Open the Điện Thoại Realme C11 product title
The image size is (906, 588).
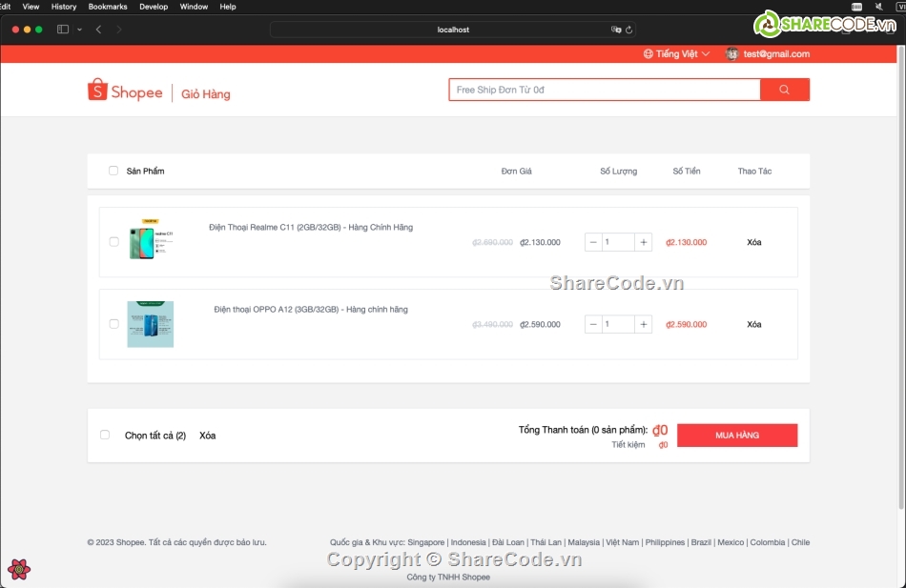[x=311, y=227]
